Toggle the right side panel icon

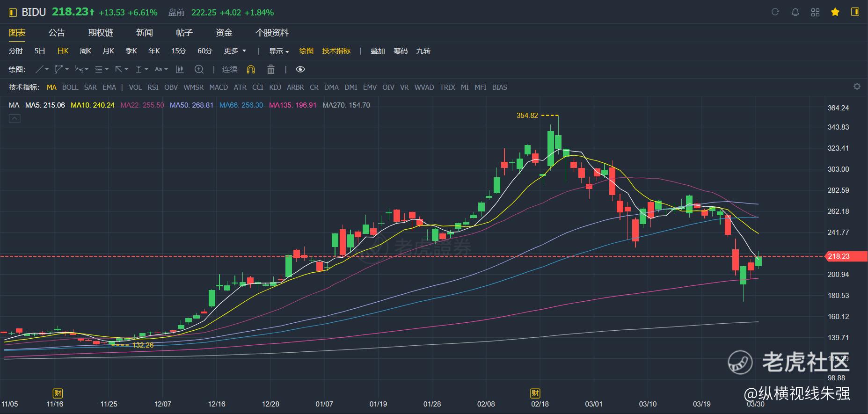[855, 12]
